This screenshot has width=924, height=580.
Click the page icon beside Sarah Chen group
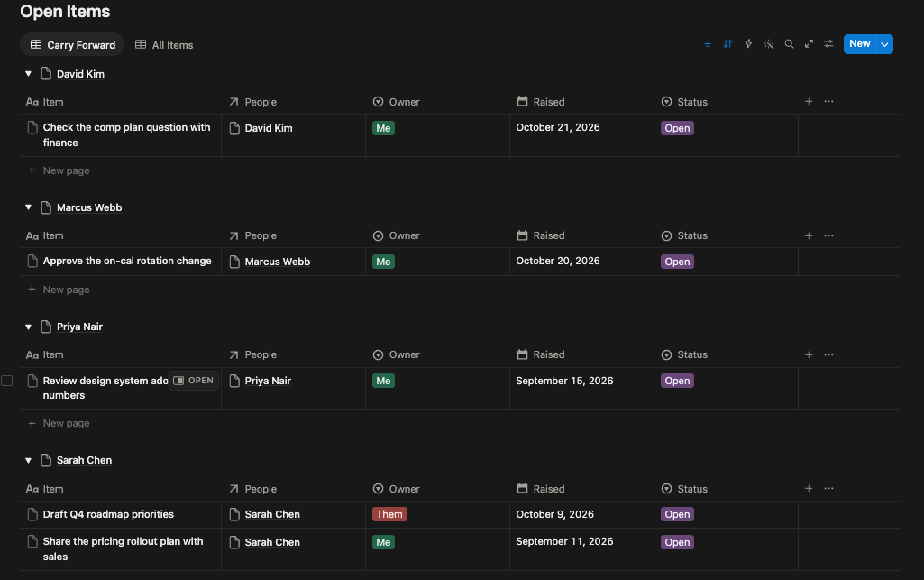tap(46, 460)
